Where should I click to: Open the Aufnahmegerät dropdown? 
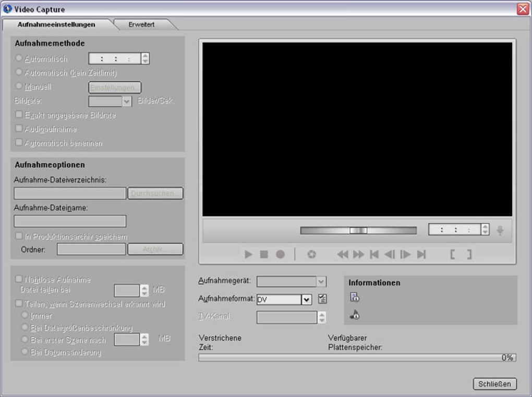click(320, 281)
